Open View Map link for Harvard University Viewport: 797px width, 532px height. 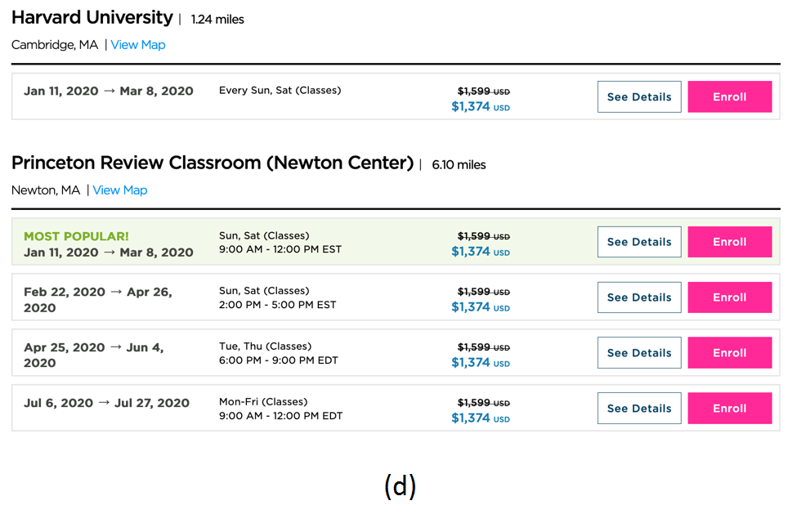pos(137,45)
